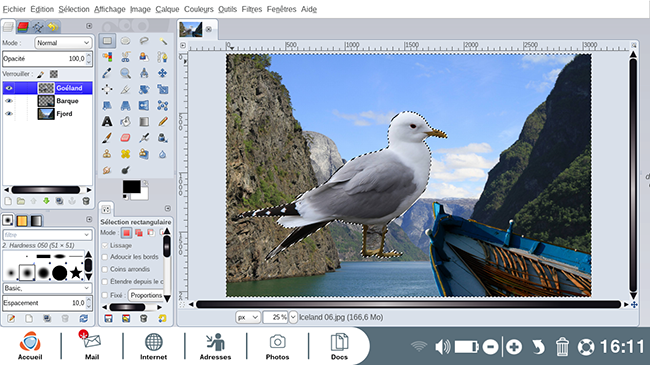
Task: Open the Basic brush tag dropdown
Action: click(x=47, y=288)
